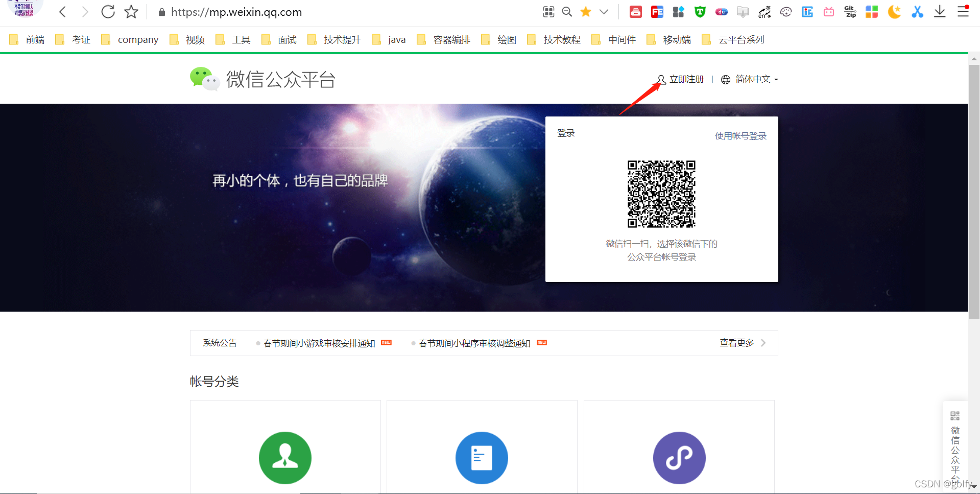The image size is (980, 494).
Task: Open the 工具 bookmark folder
Action: 233,39
